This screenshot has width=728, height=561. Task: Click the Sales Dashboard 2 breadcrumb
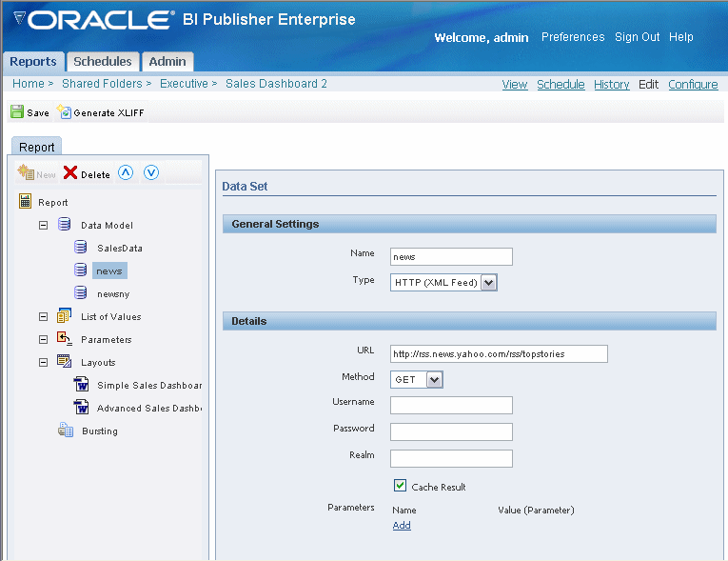tap(276, 84)
